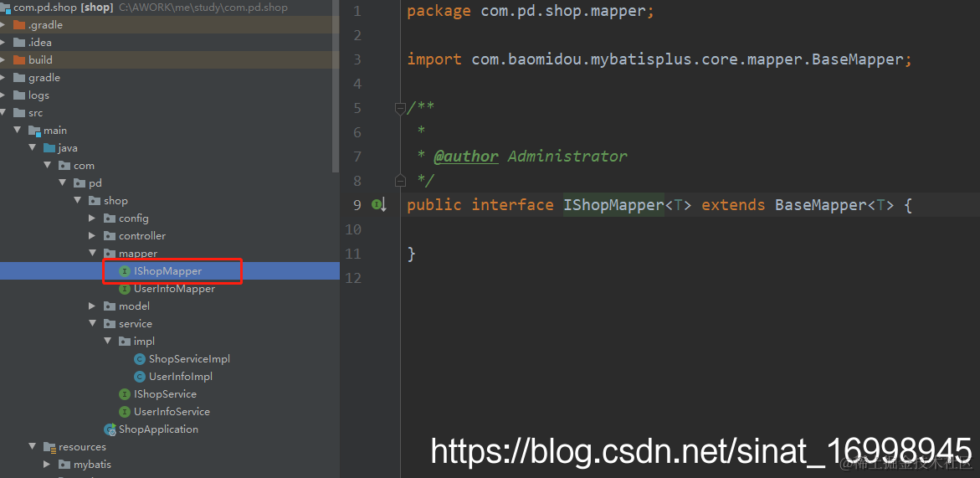This screenshot has height=478, width=980.
Task: Click the main source folder icon
Action: coord(34,131)
